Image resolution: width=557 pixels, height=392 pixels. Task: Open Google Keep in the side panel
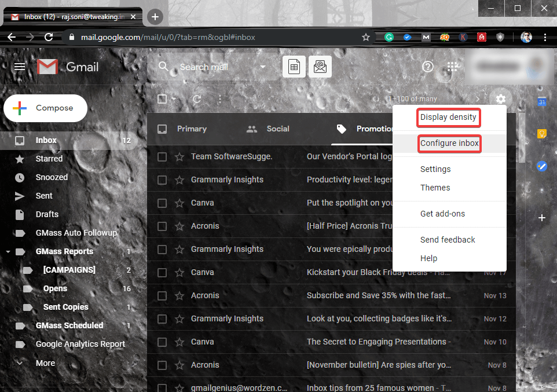[x=541, y=134]
